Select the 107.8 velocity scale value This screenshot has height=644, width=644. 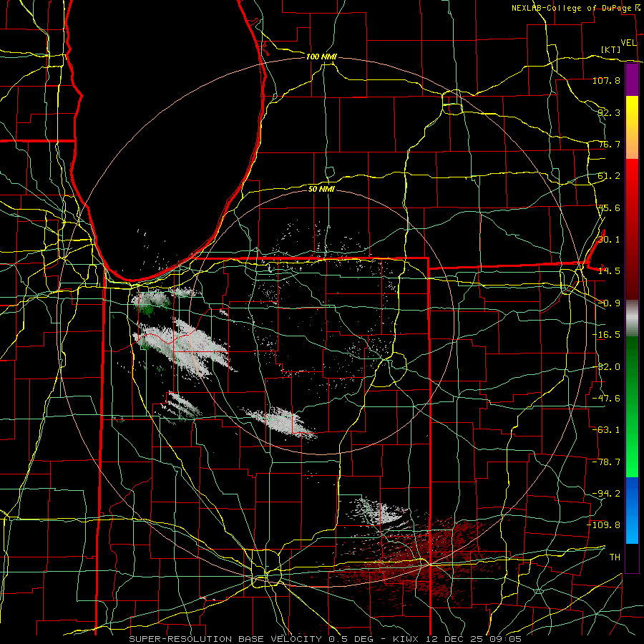[606, 80]
